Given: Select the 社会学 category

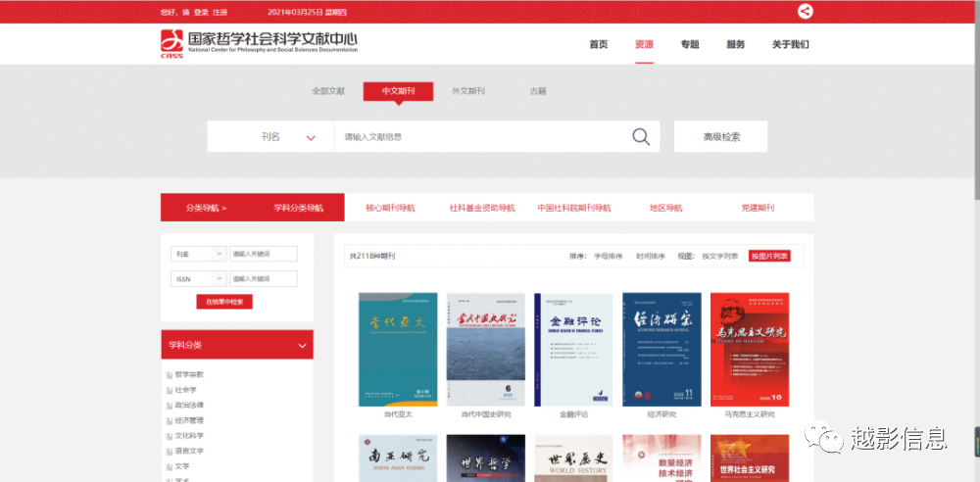Looking at the screenshot, I should (x=185, y=390).
